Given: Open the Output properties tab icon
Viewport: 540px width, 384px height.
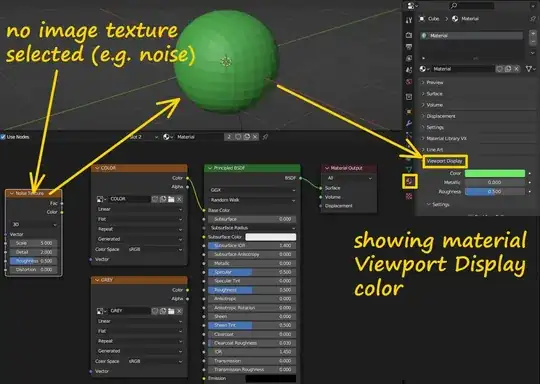Looking at the screenshot, I should tap(409, 46).
